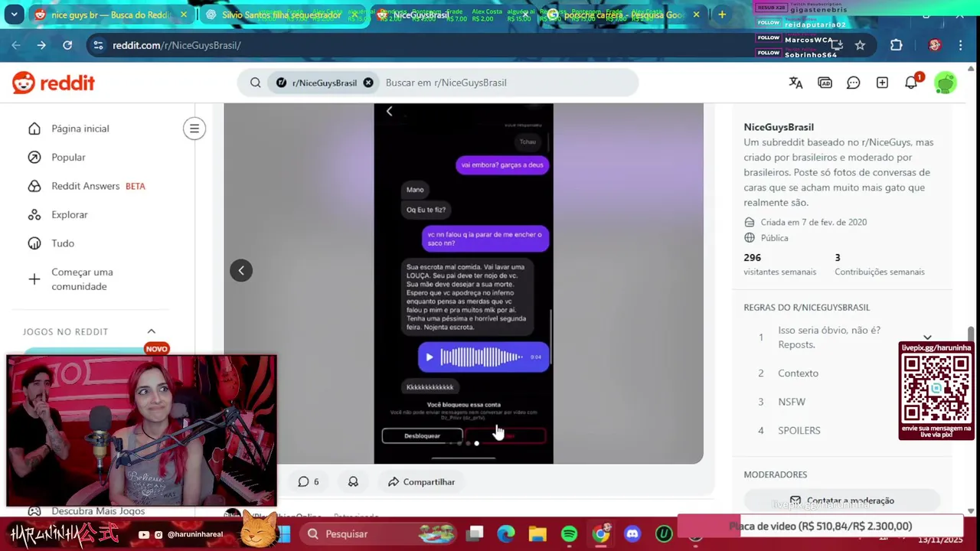The height and width of the screenshot is (551, 980).
Task: Open the Reddit translate icon
Action: [x=796, y=83]
